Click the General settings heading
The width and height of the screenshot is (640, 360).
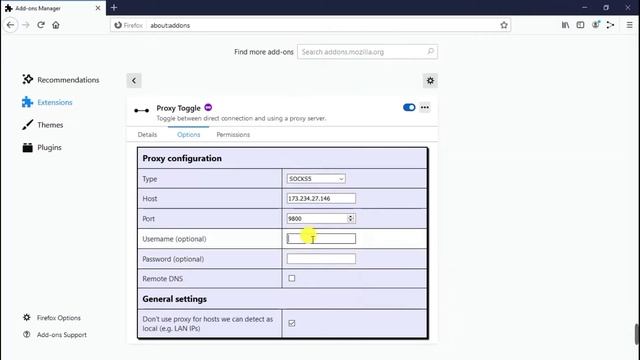[x=175, y=299]
